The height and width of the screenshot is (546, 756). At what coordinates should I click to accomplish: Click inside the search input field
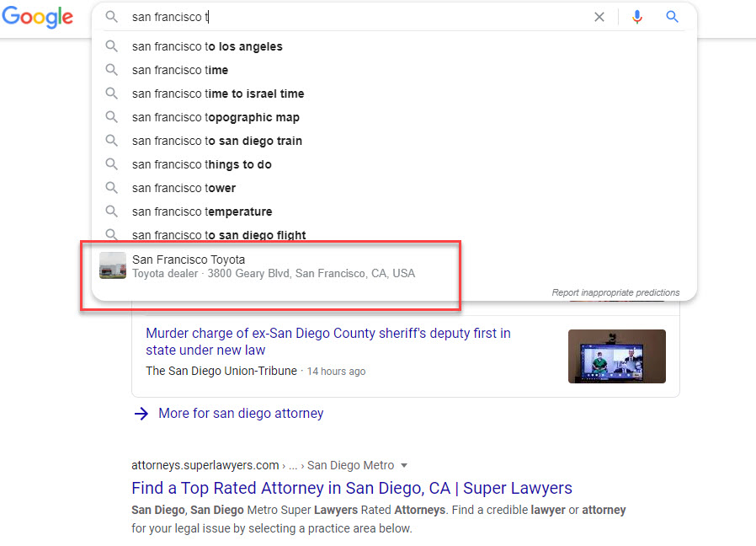354,17
